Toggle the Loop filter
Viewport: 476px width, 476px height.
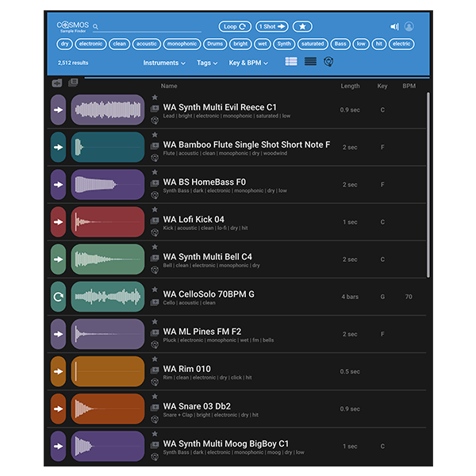(x=234, y=27)
